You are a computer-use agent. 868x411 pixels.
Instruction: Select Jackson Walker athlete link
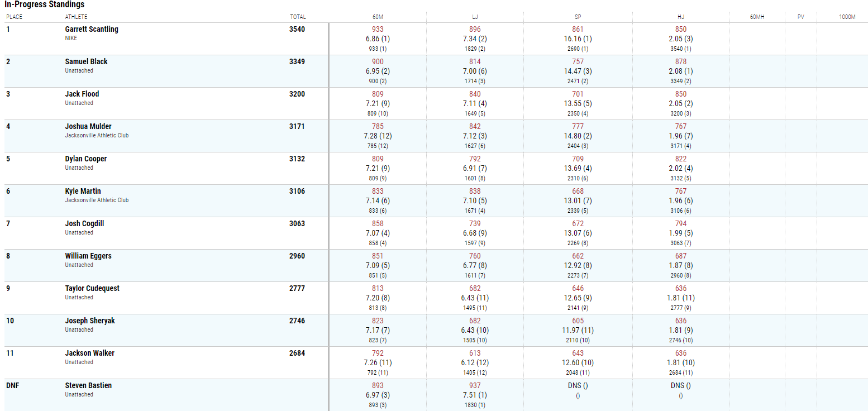coord(89,353)
